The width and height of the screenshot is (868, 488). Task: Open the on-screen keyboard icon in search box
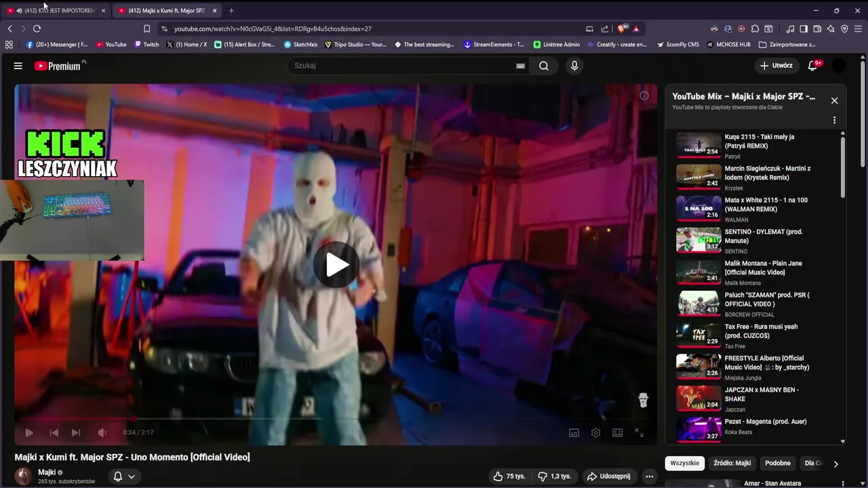pyautogui.click(x=520, y=66)
